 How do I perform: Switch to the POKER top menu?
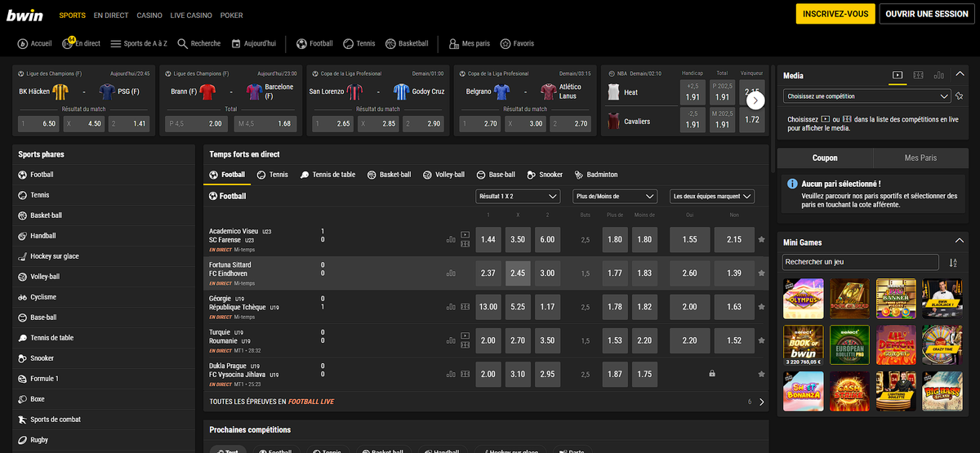click(x=231, y=16)
